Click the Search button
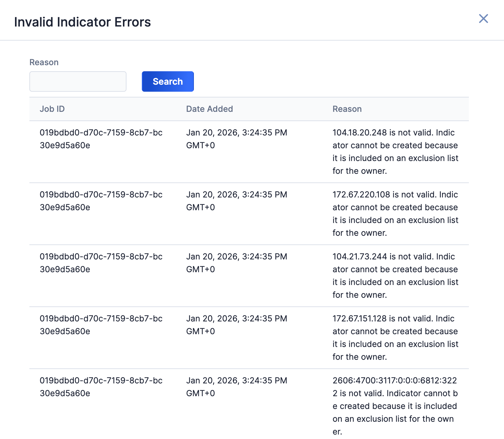The image size is (504, 439). click(167, 81)
